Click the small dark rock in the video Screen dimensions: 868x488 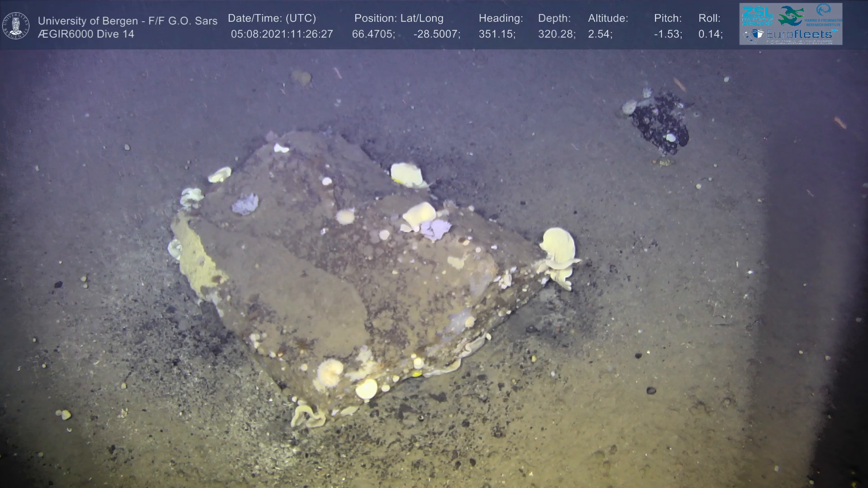click(x=660, y=121)
